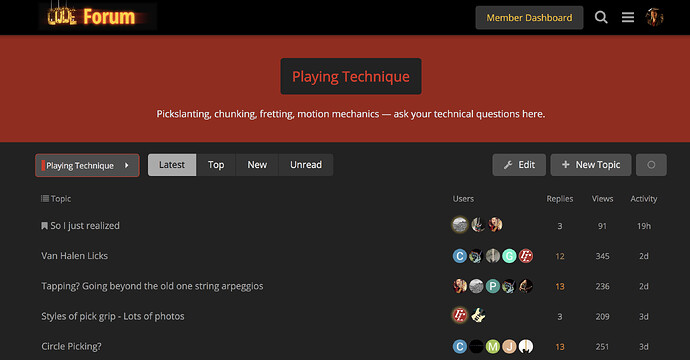Switch to the Top tab
690x360 pixels.
216,165
